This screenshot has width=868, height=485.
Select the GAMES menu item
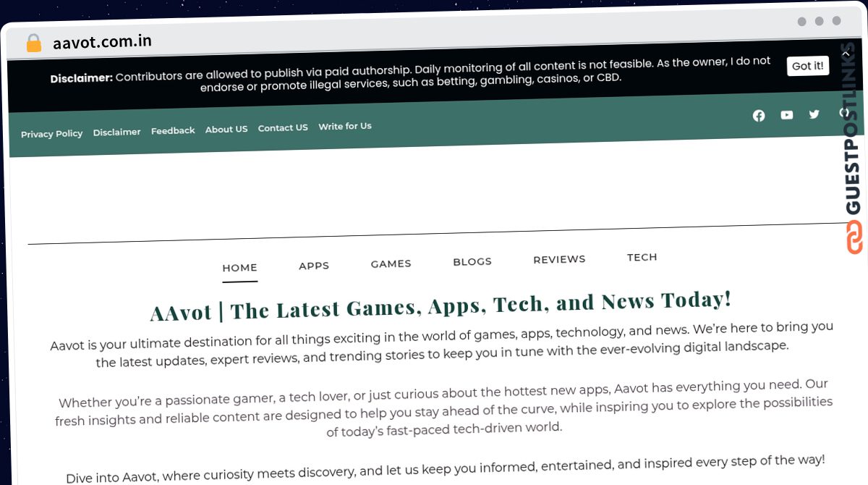(x=391, y=264)
